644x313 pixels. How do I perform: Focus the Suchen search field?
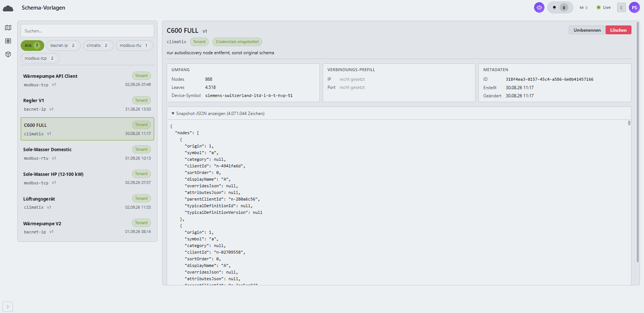[87, 31]
